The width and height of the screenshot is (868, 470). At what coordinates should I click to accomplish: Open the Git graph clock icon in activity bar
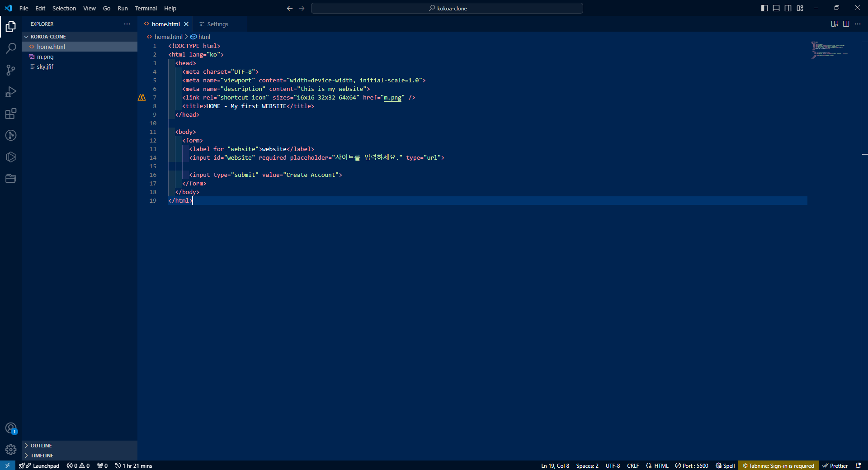click(11, 135)
